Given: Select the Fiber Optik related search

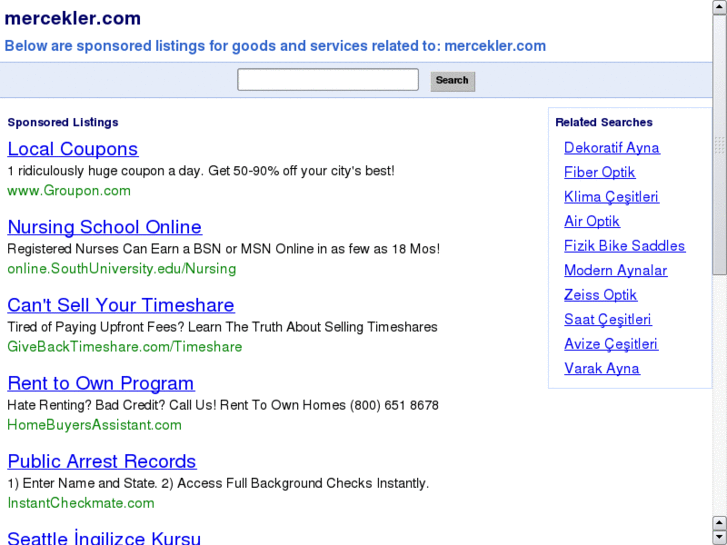Looking at the screenshot, I should coord(599,172).
